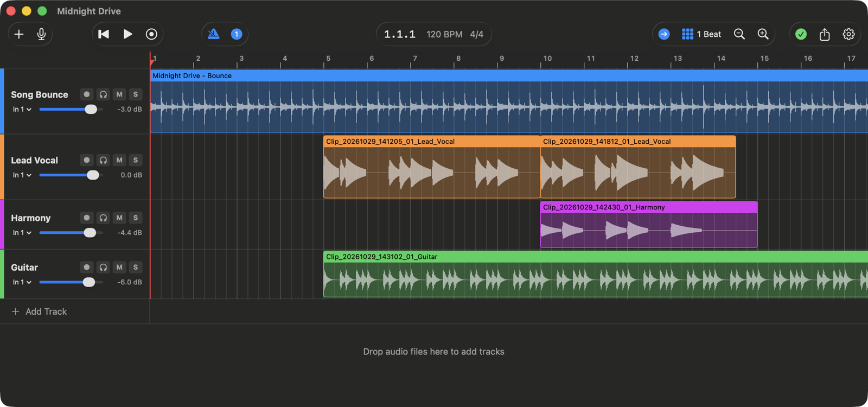Open the Guitar In 1 input dropdown
This screenshot has height=407, width=868.
coord(22,282)
